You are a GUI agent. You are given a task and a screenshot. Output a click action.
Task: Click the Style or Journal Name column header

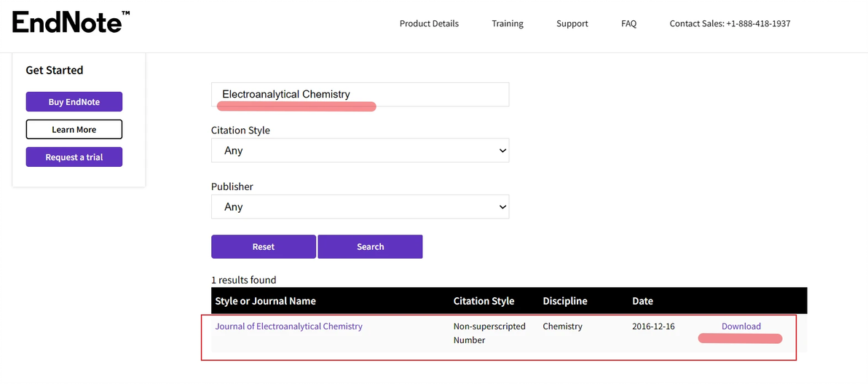[266, 301]
